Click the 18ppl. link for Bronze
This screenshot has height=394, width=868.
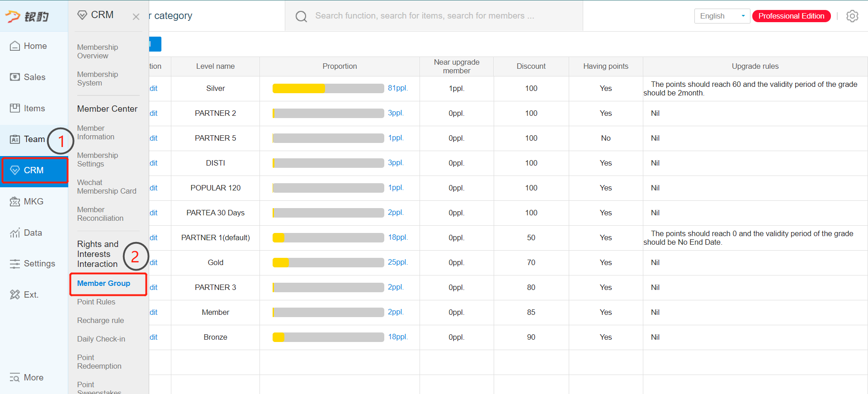click(x=398, y=337)
